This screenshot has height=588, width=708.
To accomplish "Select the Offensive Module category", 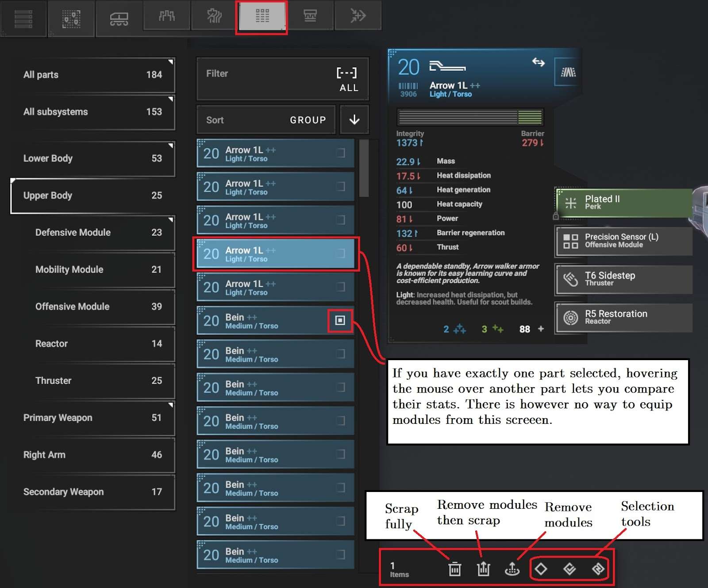I will pyautogui.click(x=98, y=307).
